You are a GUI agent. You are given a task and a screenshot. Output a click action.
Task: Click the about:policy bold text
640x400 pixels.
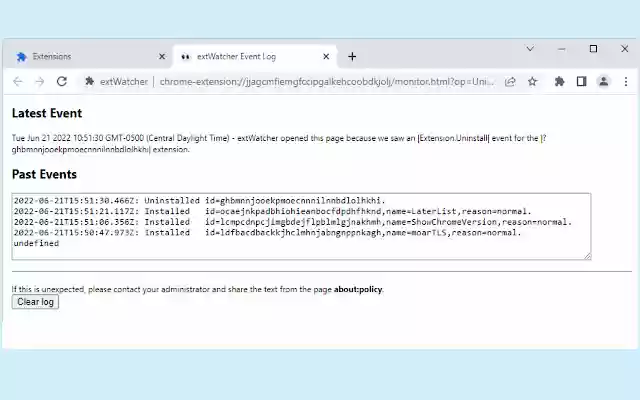point(358,289)
